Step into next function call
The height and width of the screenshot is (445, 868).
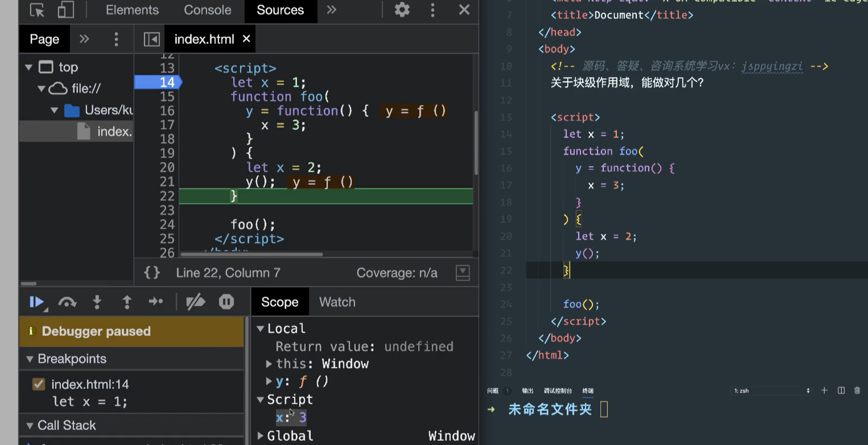click(x=97, y=302)
